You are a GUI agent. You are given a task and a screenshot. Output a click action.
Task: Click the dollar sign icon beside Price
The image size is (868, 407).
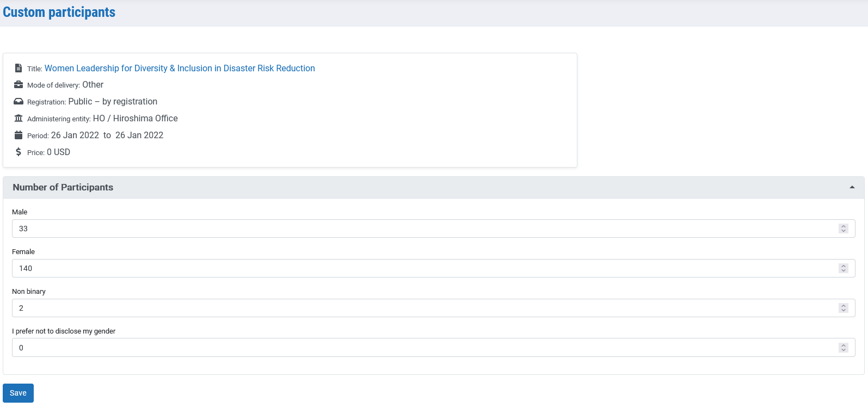[19, 152]
